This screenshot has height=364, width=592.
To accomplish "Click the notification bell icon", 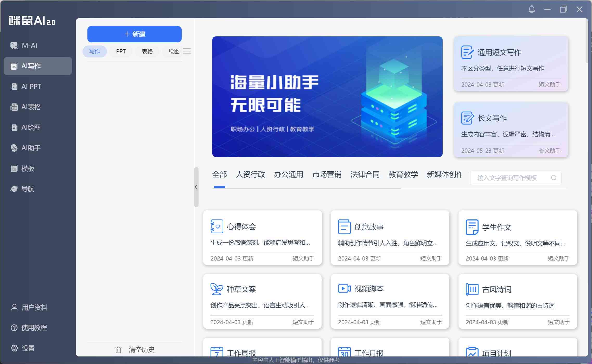I will (532, 9).
